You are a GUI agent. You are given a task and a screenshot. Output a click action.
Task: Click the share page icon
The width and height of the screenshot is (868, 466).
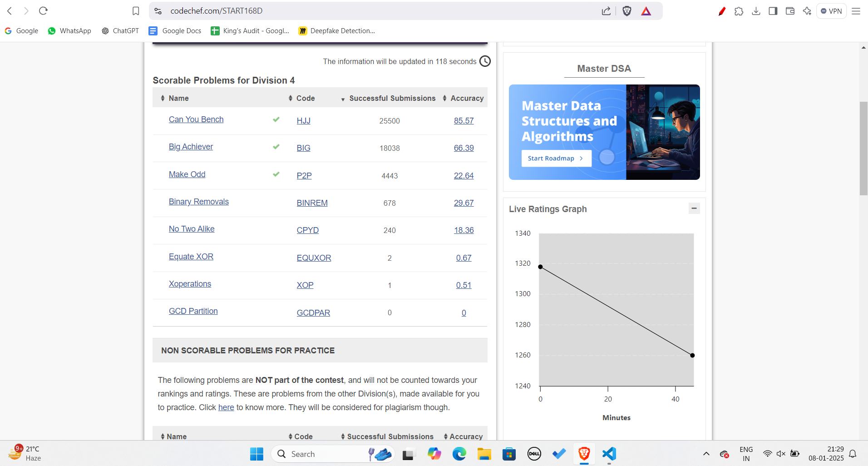coord(606,11)
